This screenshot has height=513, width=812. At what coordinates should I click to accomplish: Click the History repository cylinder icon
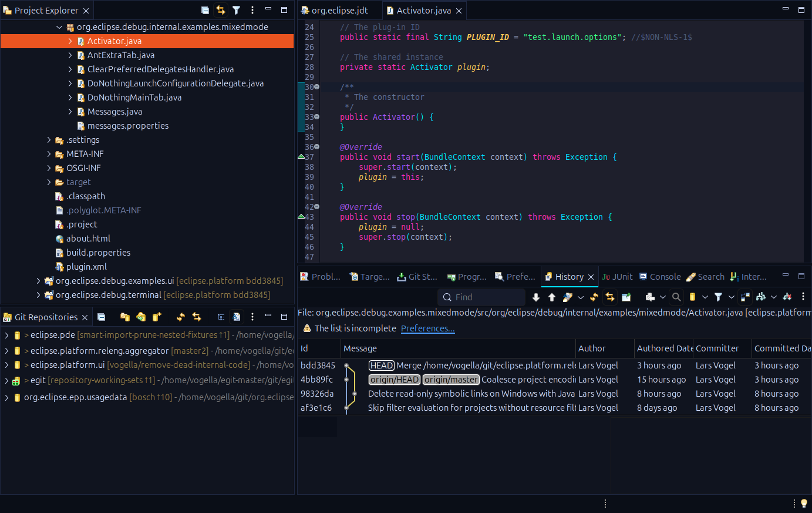[x=692, y=297]
